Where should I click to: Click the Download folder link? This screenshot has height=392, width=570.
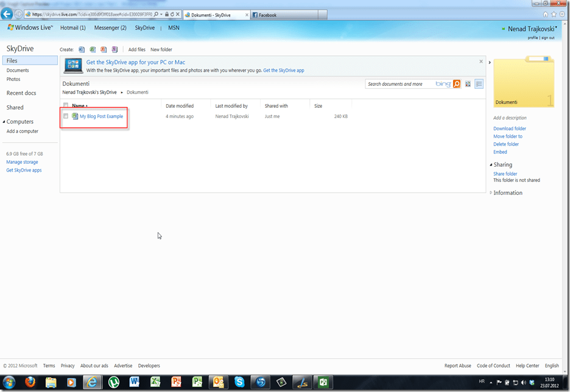pyautogui.click(x=509, y=128)
